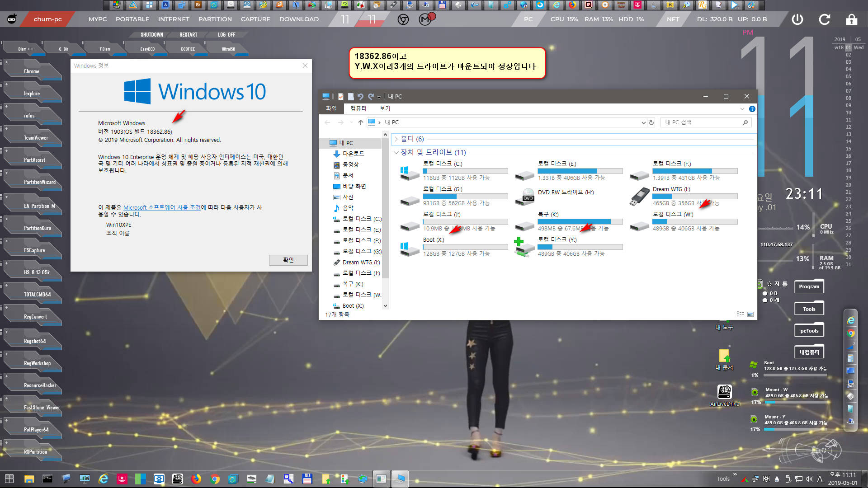
Task: Switch Explorer to details view
Action: 741,314
